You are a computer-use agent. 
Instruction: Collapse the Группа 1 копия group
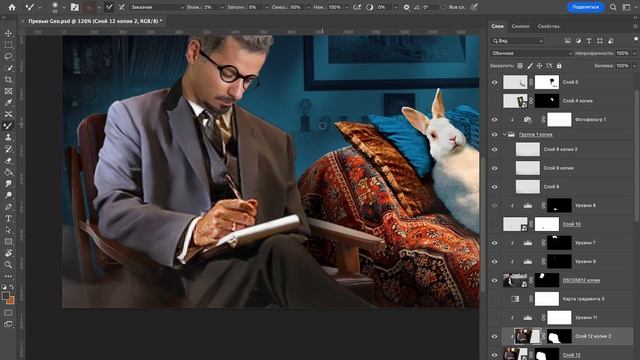pyautogui.click(x=504, y=134)
